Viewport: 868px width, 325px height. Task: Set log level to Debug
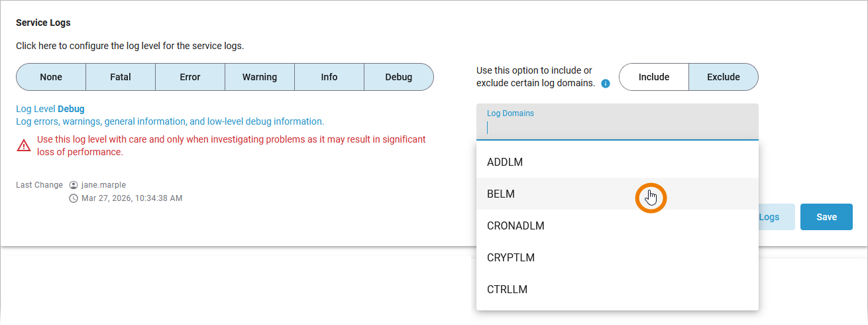(x=399, y=77)
